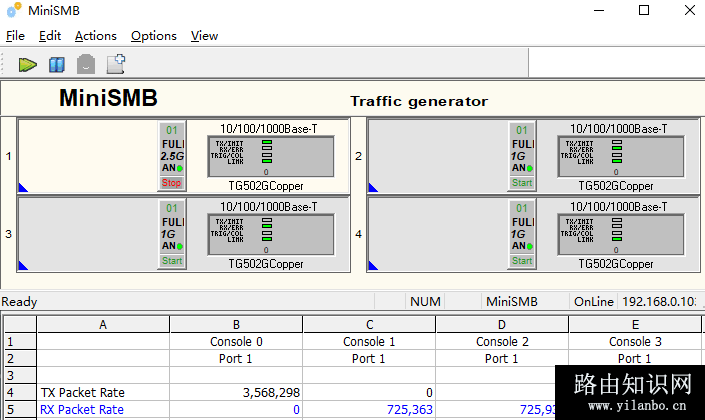This screenshot has height=420, width=705.
Task: Click the Start button on card 2
Action: pos(522,183)
